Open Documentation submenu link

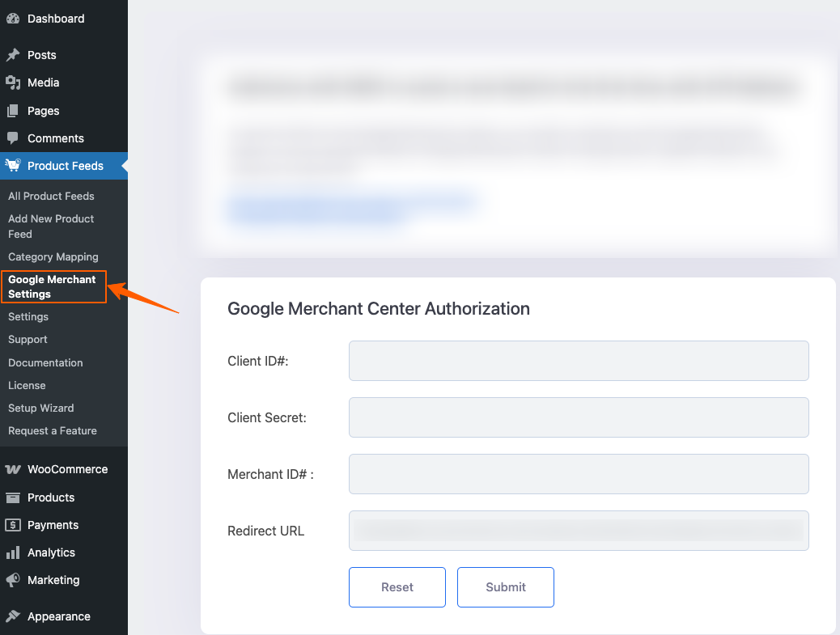(x=45, y=363)
